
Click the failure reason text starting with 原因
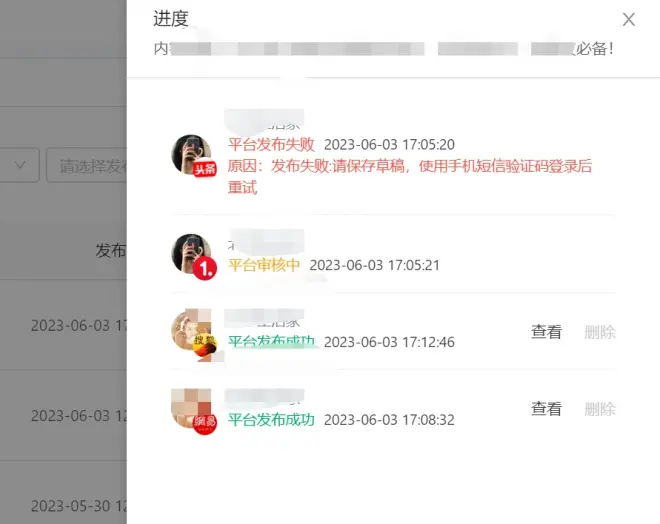pyautogui.click(x=410, y=176)
